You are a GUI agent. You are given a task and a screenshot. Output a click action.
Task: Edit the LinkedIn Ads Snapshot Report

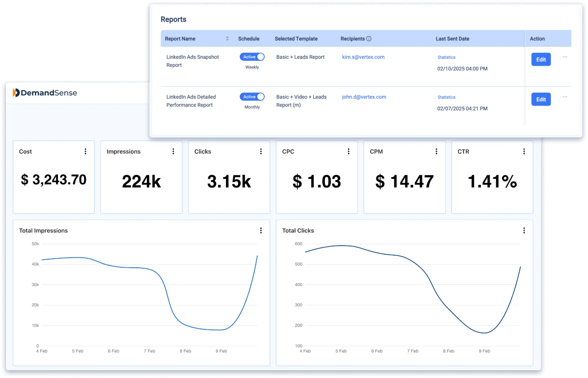coord(541,59)
